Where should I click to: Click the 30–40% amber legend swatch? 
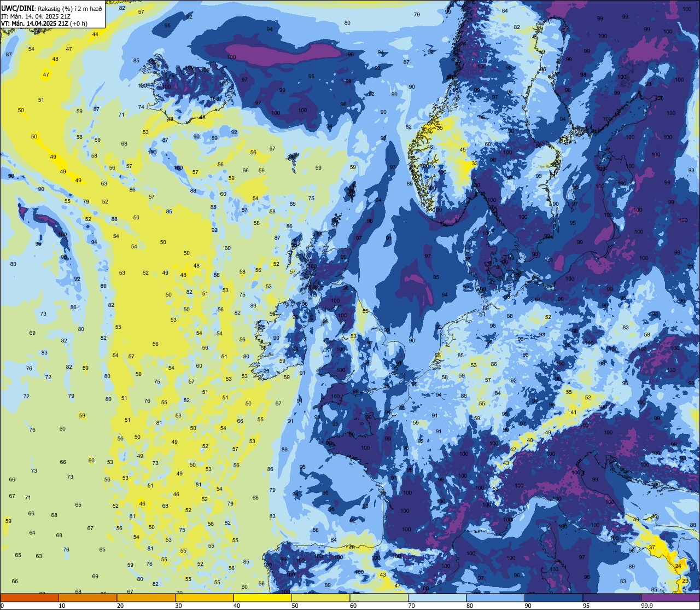coord(204,597)
